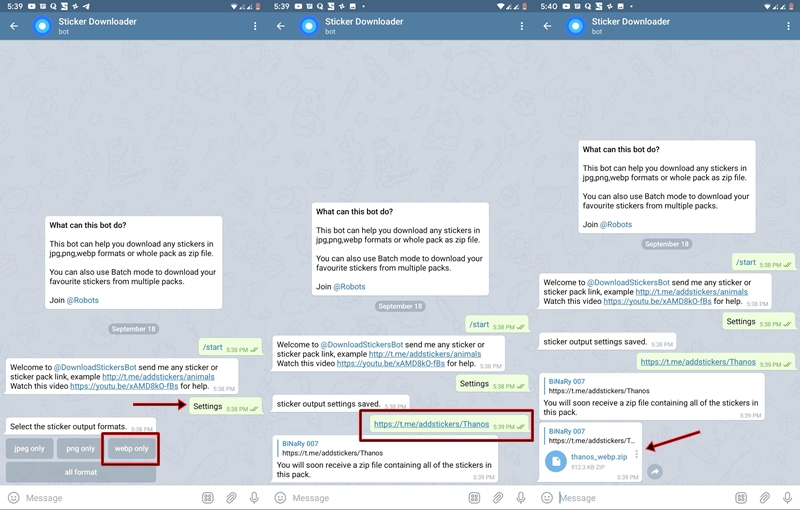Tap forward arrow next to zip message
This screenshot has width=800, height=510.
pos(655,472)
